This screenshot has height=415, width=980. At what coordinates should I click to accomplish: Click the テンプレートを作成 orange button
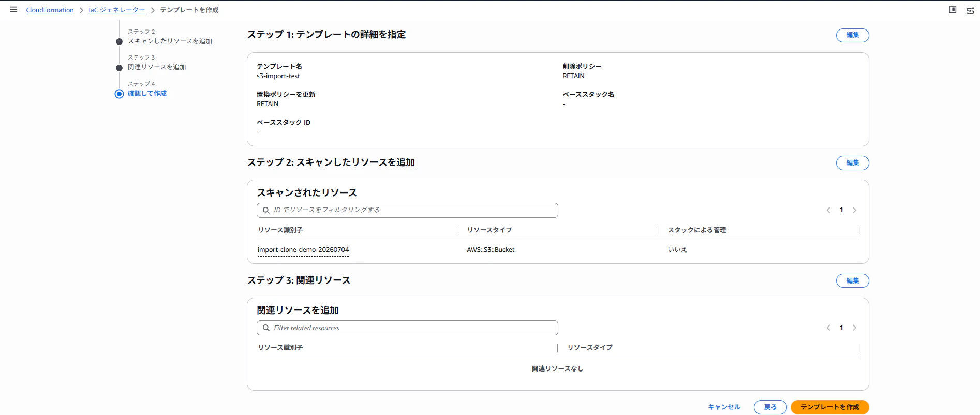tap(829, 407)
